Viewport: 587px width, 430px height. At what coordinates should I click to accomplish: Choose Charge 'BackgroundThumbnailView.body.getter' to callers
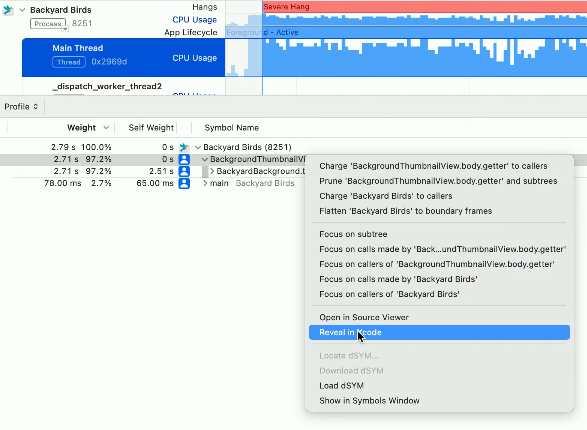(439, 166)
